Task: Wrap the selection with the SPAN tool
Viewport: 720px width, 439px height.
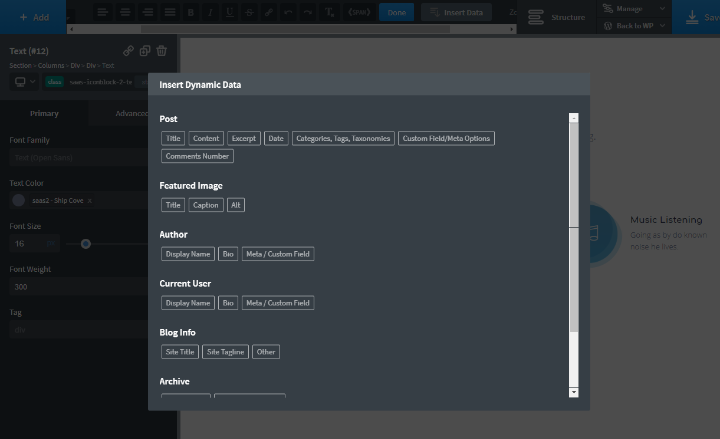Action: click(x=359, y=12)
